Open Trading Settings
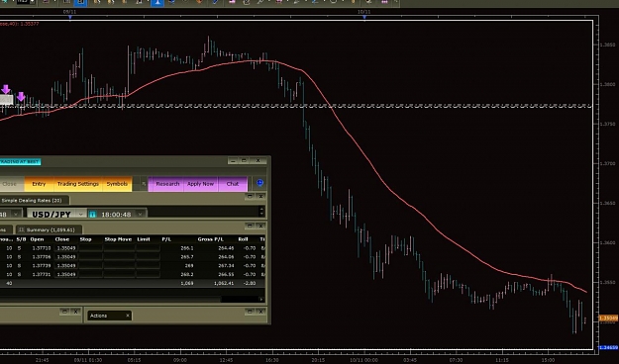 point(78,184)
